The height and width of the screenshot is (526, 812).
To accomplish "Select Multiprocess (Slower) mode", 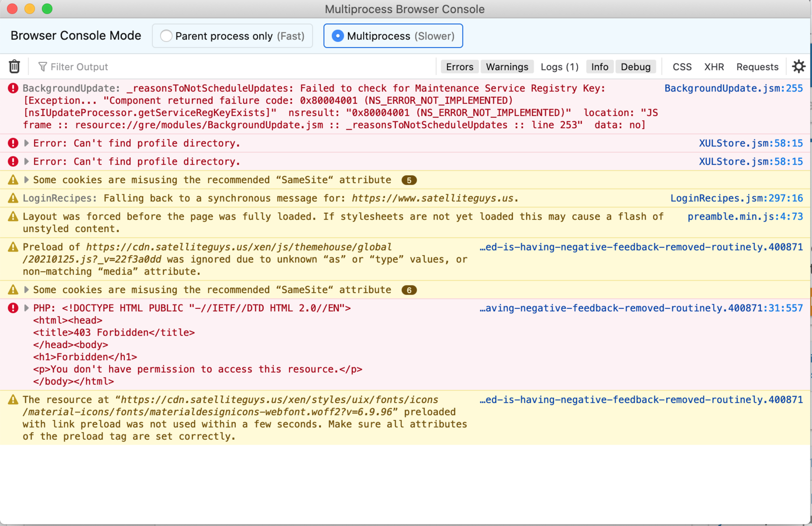I will coord(393,36).
